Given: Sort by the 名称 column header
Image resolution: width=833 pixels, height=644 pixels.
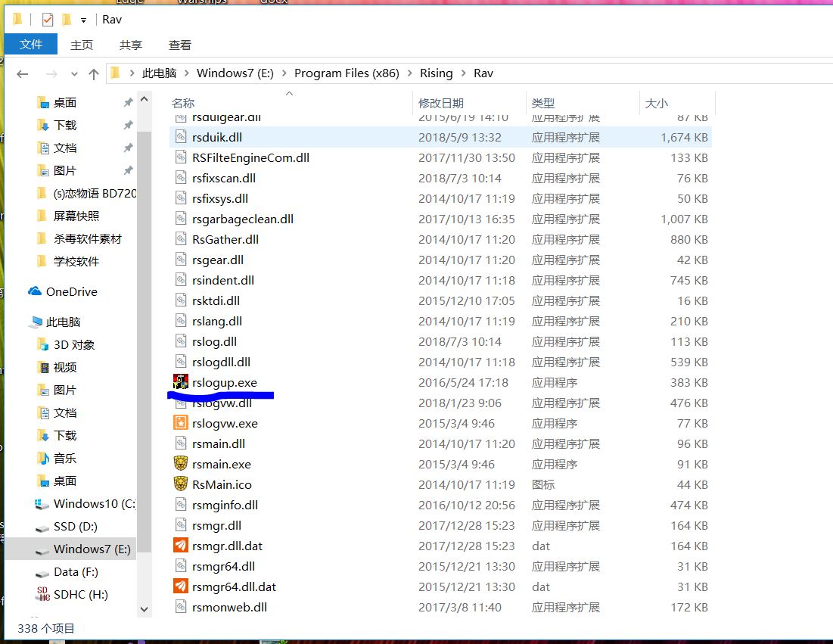Looking at the screenshot, I should click(x=290, y=103).
